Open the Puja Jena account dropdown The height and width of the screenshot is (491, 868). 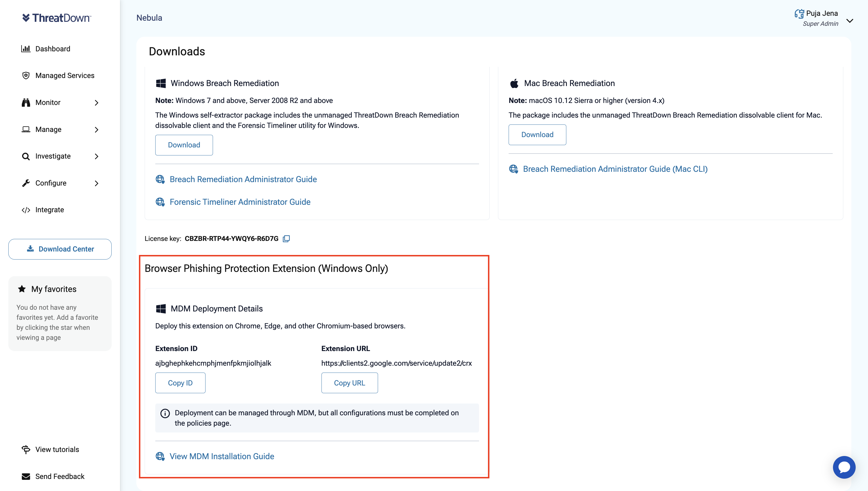coord(850,21)
